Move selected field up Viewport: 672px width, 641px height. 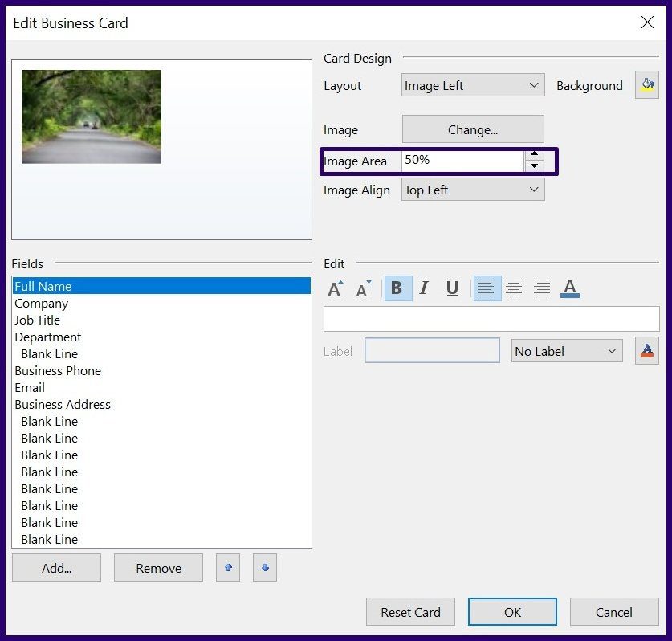pos(228,568)
